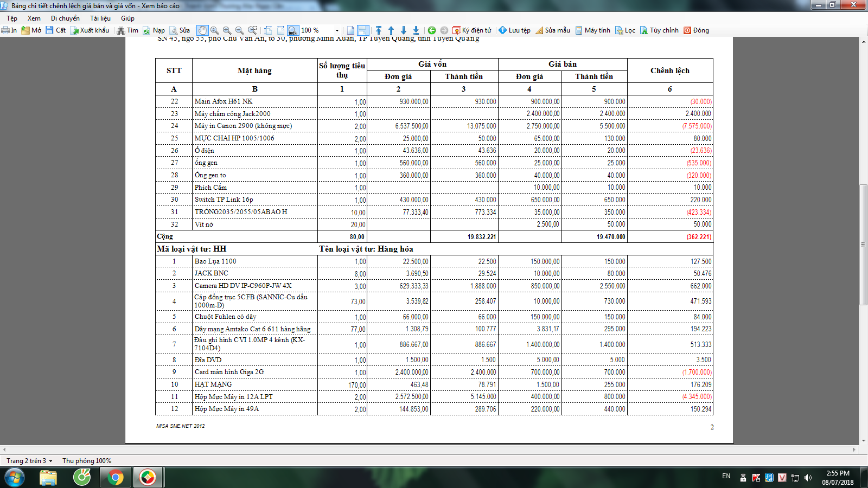
Task: Click the Tìm binoculars search button
Action: click(x=127, y=30)
